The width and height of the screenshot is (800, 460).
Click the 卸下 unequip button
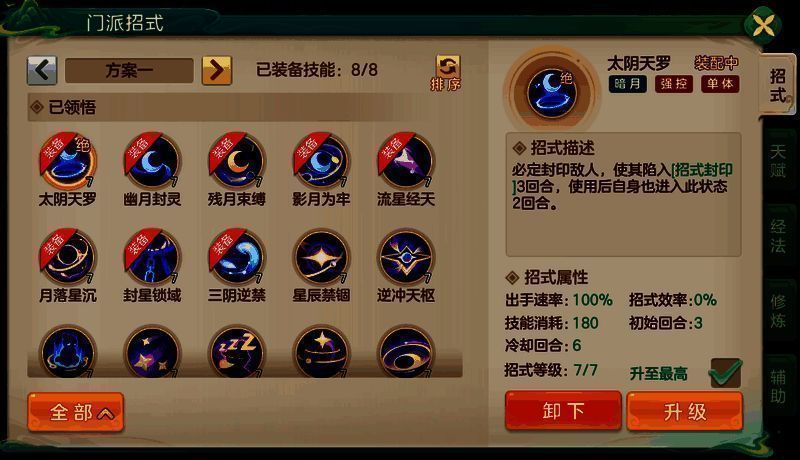(x=563, y=411)
